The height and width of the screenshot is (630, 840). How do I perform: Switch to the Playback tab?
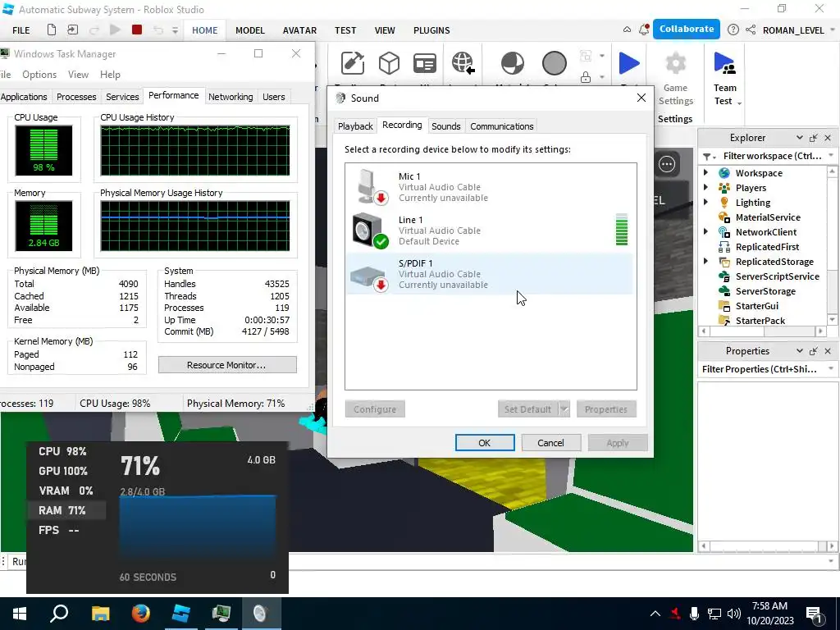click(x=355, y=126)
